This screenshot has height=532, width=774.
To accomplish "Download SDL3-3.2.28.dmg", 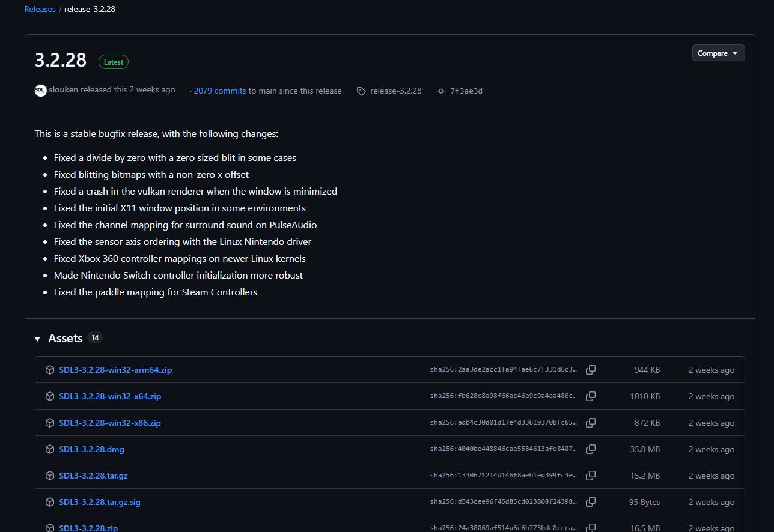I will (x=91, y=449).
